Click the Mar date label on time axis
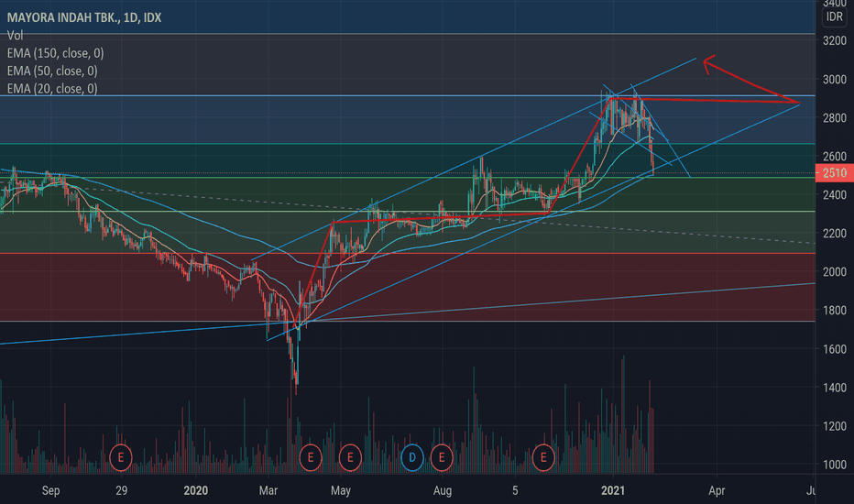Viewport: 854px width, 504px height. (x=268, y=490)
